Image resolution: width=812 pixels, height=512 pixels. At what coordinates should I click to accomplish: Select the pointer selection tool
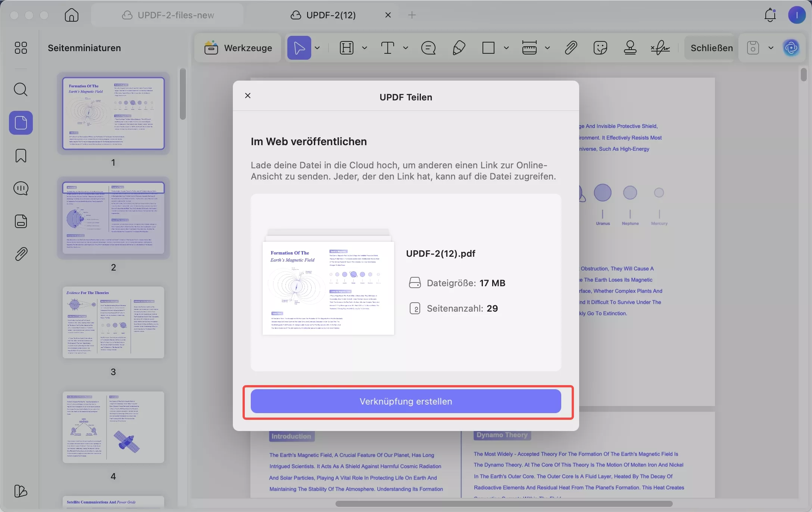tap(299, 48)
